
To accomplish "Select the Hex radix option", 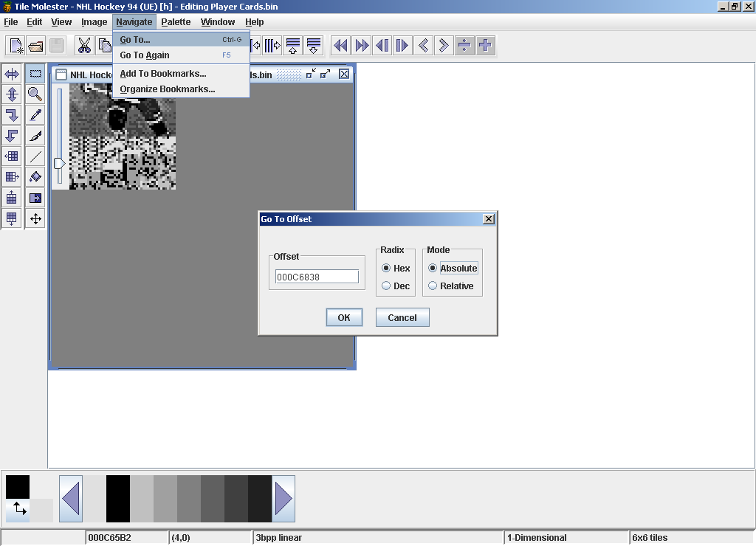I will pyautogui.click(x=386, y=269).
